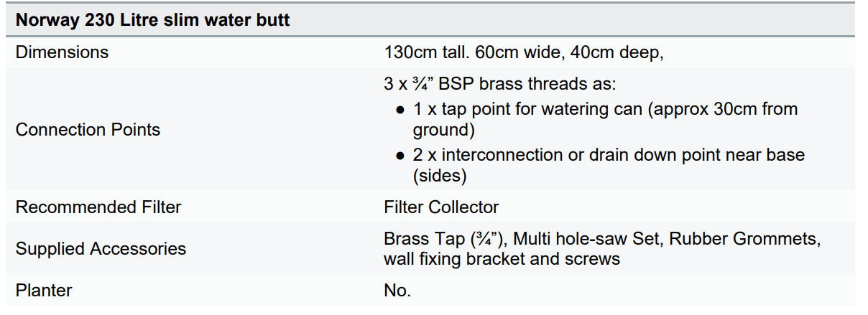Screen dimensions: 868x315
Task: Click the word "ground)" in first bullet
Action: point(443,131)
